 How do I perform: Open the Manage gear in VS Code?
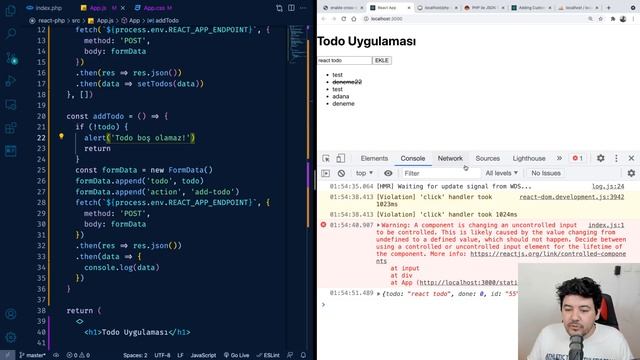click(x=11, y=337)
